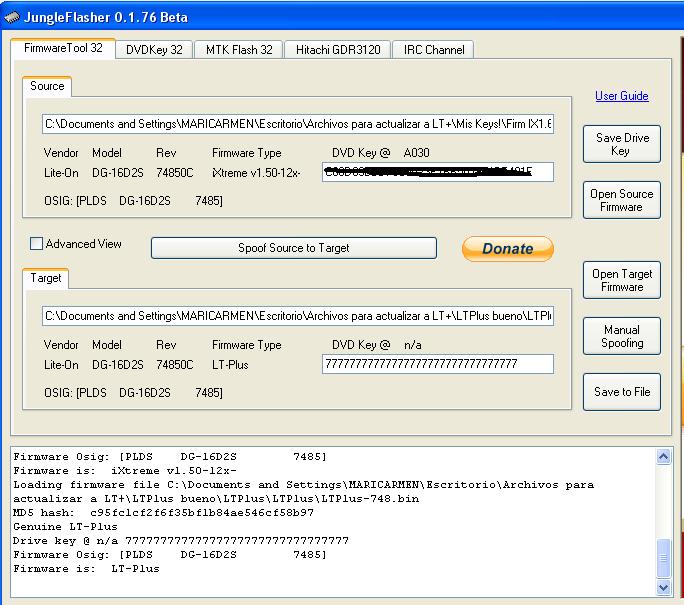Click the orange Donate button
Screen dimensions: 684x605
pos(507,249)
